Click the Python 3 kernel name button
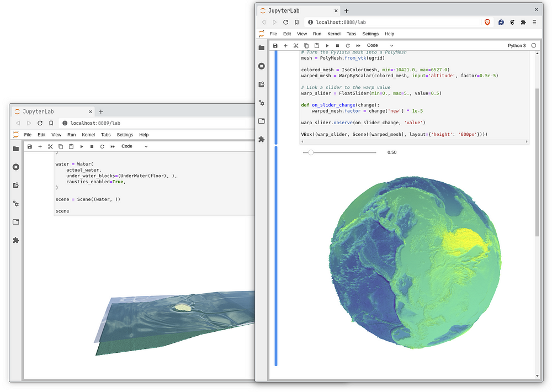The image size is (552, 392). click(517, 46)
